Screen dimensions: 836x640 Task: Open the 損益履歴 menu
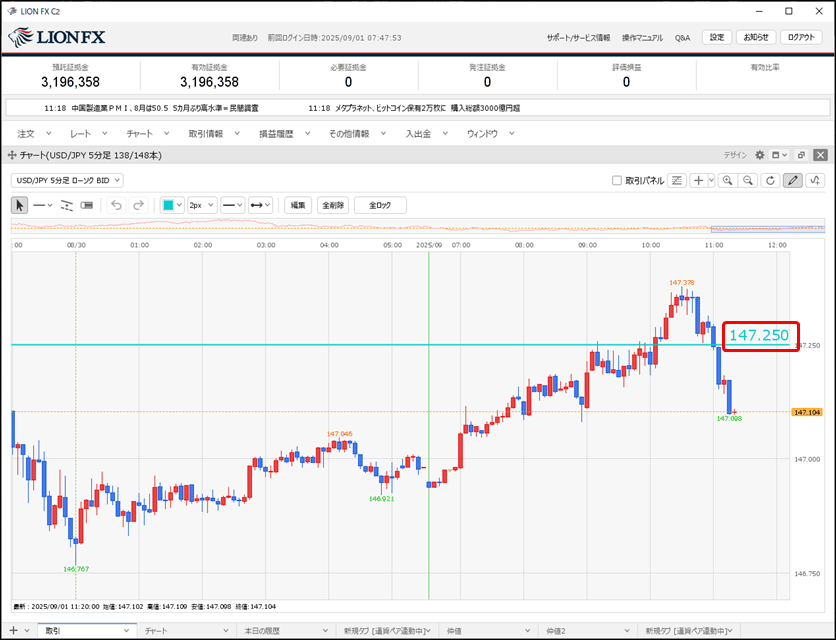pos(284,134)
